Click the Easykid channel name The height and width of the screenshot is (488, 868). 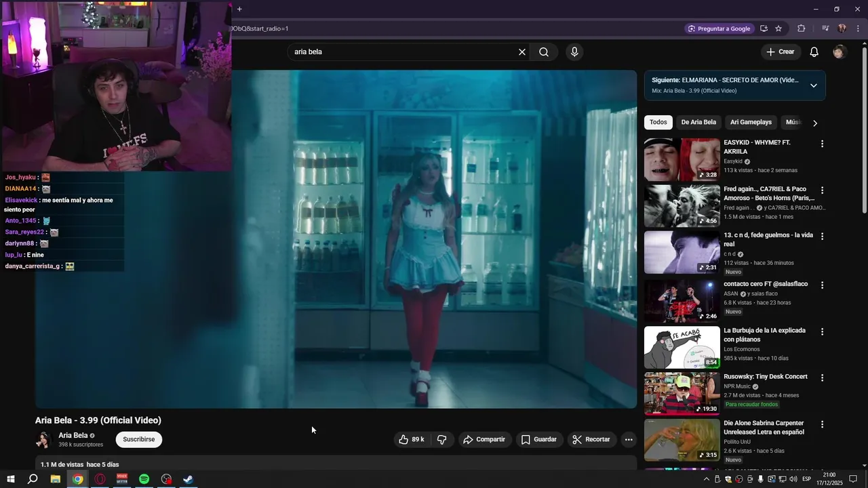(x=733, y=162)
